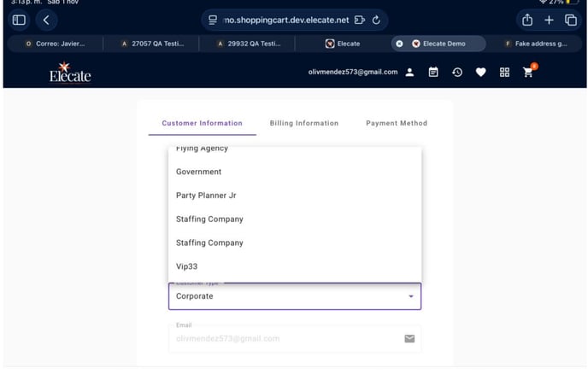Screen dimensions: 588x374
Task: Click the favorites heart icon
Action: click(480, 73)
